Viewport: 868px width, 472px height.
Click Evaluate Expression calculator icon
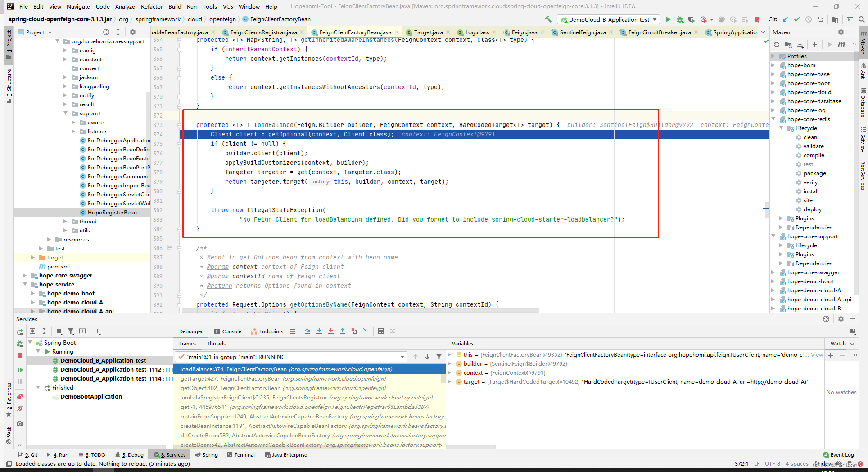[381, 331]
